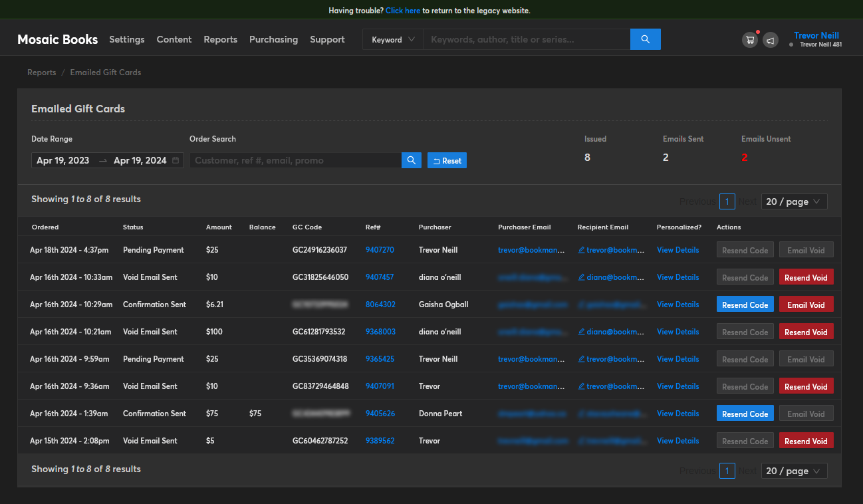Click the order search input field
863x504 pixels.
295,160
